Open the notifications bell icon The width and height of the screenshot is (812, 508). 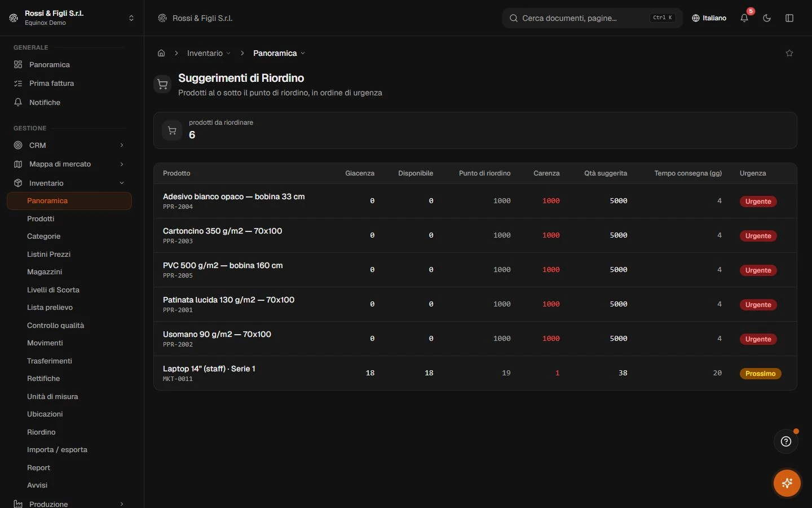[744, 18]
